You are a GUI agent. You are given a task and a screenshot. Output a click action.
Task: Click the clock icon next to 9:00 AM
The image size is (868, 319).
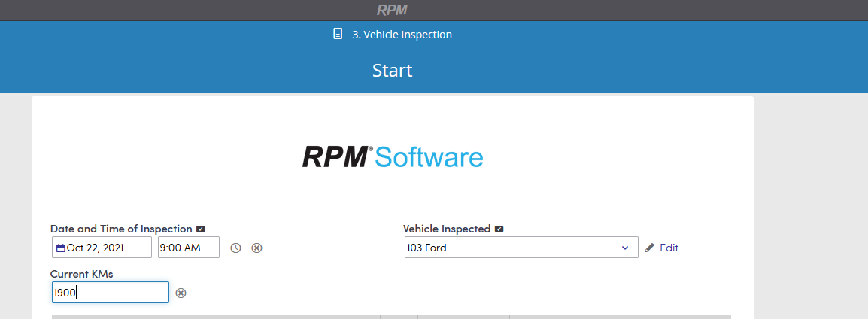236,248
